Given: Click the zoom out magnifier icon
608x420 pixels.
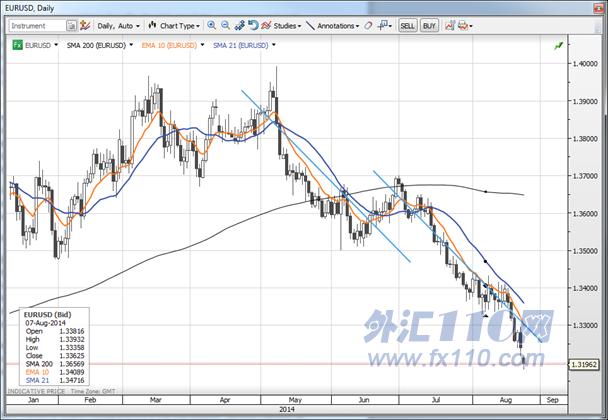Looking at the screenshot, I should pos(225,26).
